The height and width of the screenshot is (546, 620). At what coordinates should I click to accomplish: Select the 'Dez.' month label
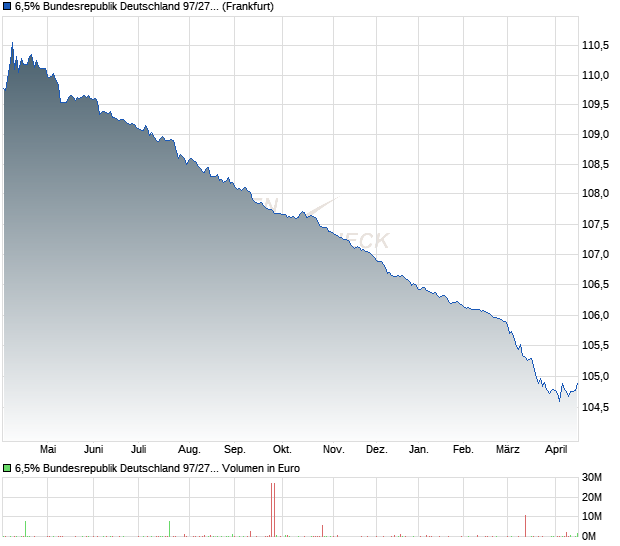tap(376, 450)
